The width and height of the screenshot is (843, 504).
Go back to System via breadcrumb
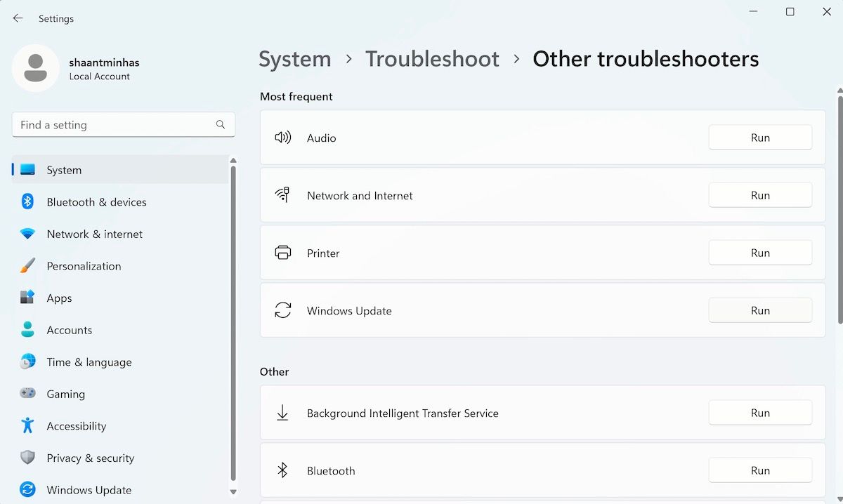294,59
